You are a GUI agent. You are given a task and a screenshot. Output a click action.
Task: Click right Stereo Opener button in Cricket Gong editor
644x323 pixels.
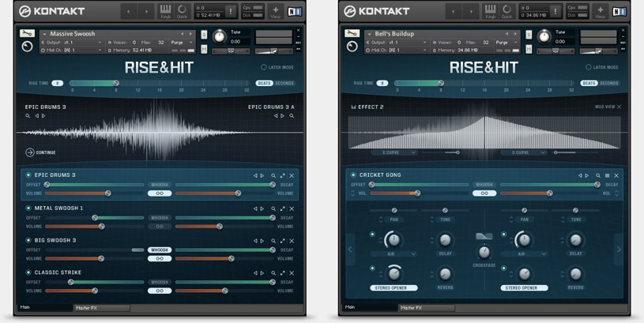[524, 288]
